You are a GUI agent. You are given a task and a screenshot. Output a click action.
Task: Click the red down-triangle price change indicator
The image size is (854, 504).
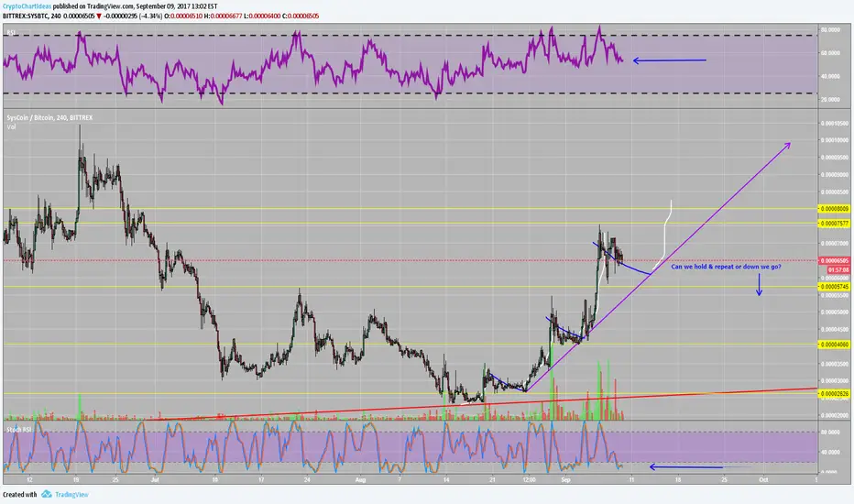pos(99,16)
